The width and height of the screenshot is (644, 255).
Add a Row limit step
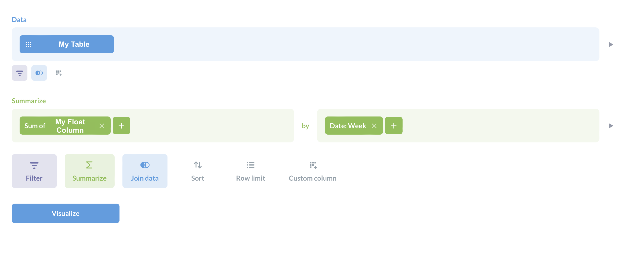point(250,171)
